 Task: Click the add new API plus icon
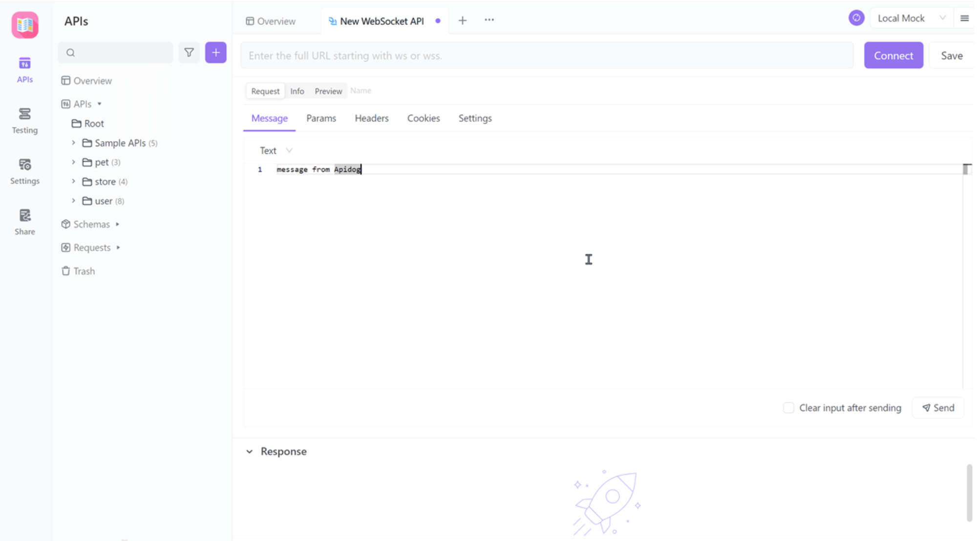pyautogui.click(x=216, y=53)
